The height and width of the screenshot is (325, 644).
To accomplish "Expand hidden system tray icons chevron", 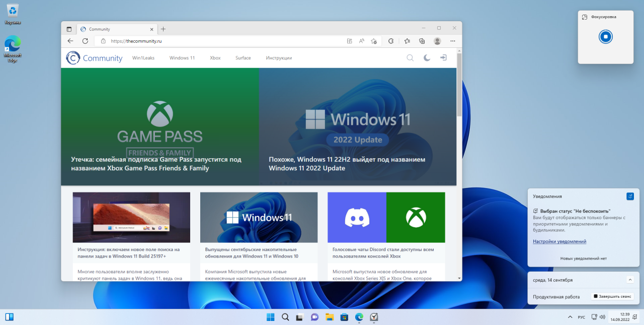I will 570,317.
